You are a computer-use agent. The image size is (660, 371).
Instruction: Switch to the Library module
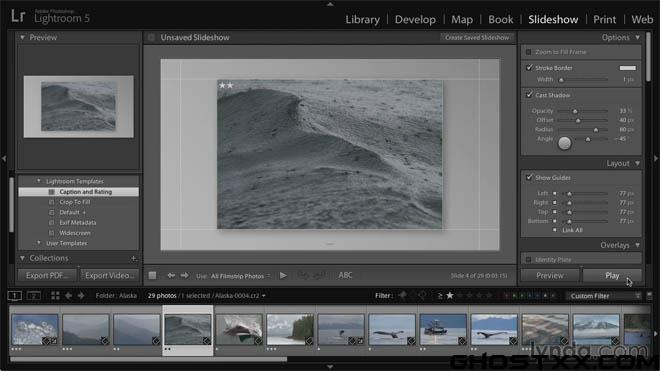[x=362, y=19]
